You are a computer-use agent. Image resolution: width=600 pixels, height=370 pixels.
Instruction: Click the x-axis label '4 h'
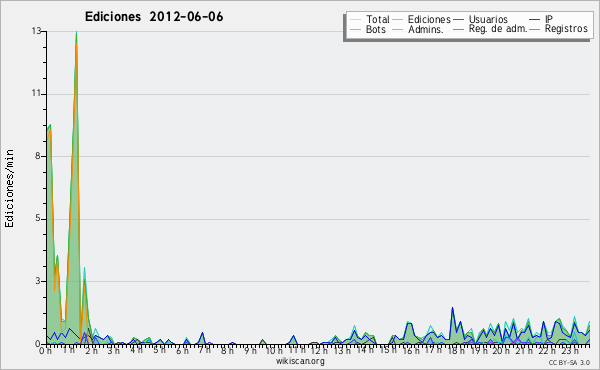coord(136,350)
